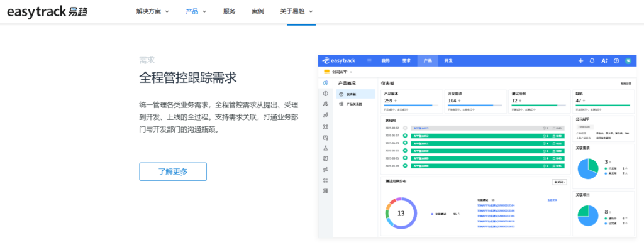The width and height of the screenshot is (644, 245).
Task: Click the roadmap bar dated 2025-03-15
Action: tap(487, 158)
